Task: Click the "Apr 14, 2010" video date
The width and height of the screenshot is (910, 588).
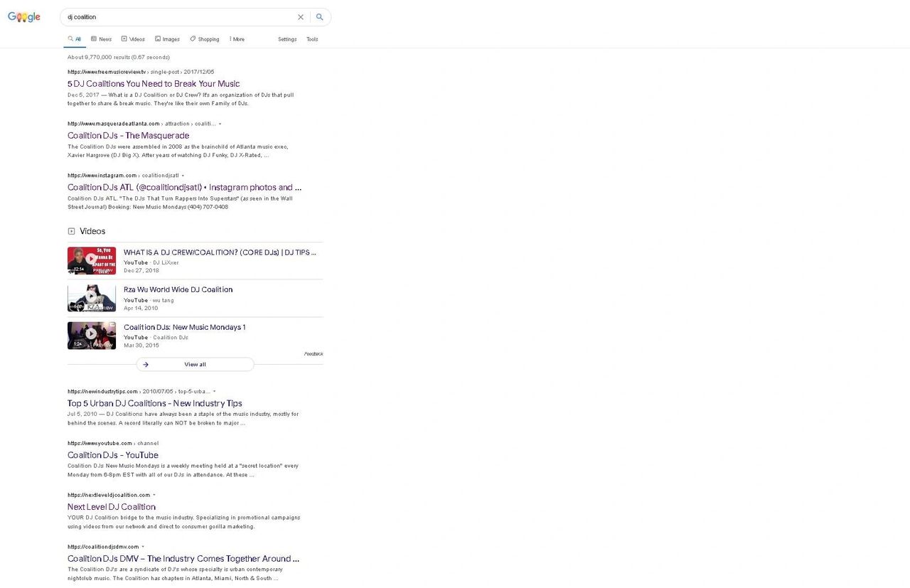Action: 141,309
